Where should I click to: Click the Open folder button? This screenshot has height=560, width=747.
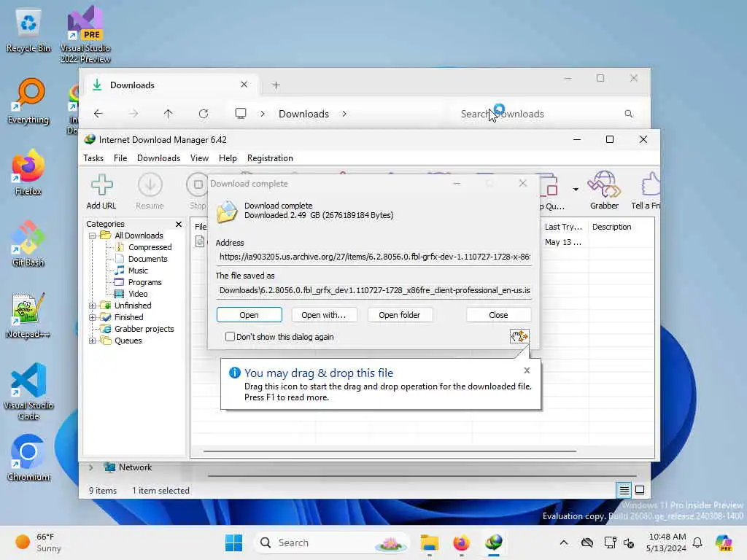400,315
